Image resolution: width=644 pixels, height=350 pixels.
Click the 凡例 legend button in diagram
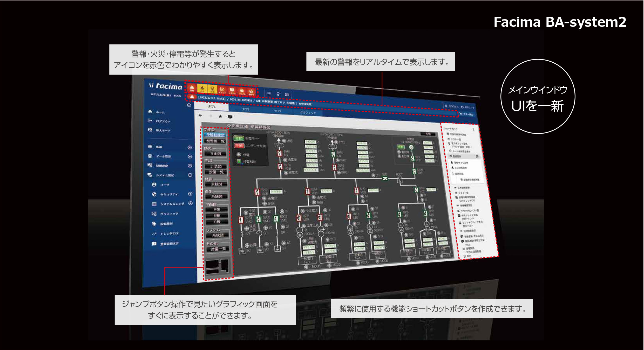tap(428, 134)
